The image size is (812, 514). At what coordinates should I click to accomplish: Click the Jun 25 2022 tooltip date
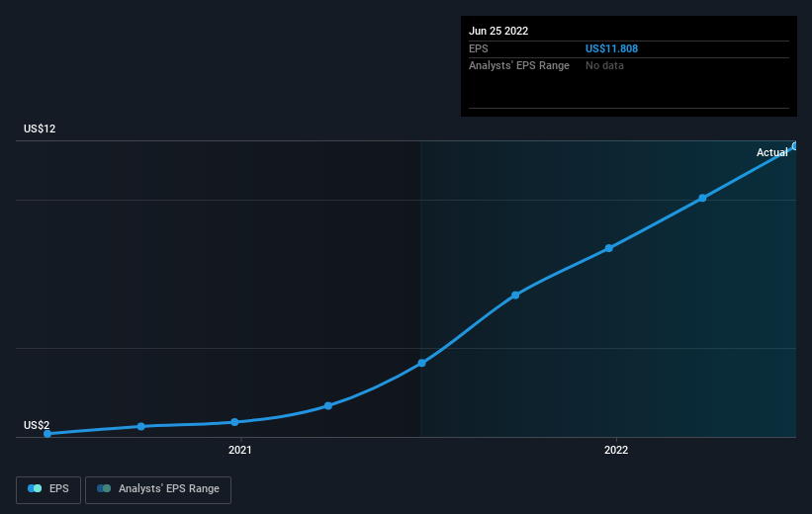[x=498, y=31]
